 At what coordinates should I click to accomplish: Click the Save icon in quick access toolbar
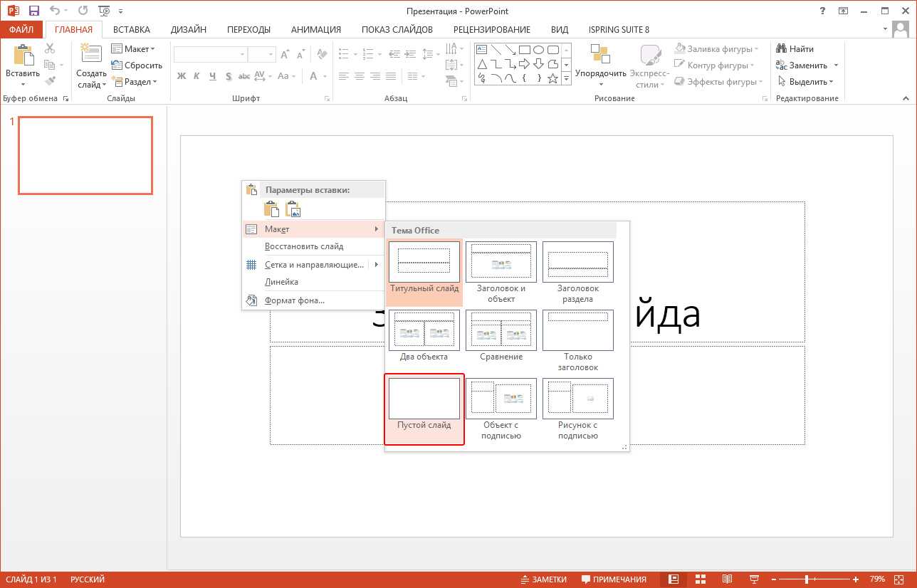(33, 11)
